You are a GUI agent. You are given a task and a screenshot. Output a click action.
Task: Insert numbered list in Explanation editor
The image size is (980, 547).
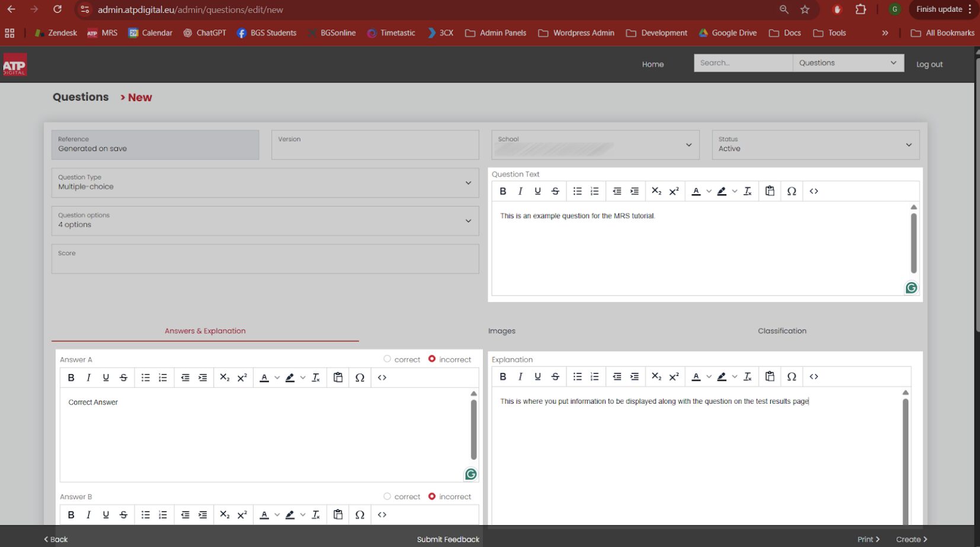(x=594, y=377)
